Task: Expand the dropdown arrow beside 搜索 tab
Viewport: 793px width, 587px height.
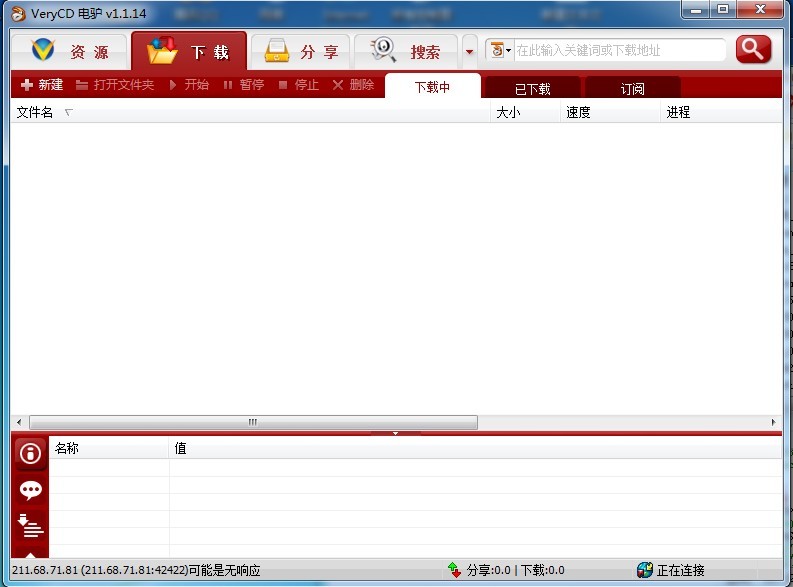Action: tap(470, 52)
